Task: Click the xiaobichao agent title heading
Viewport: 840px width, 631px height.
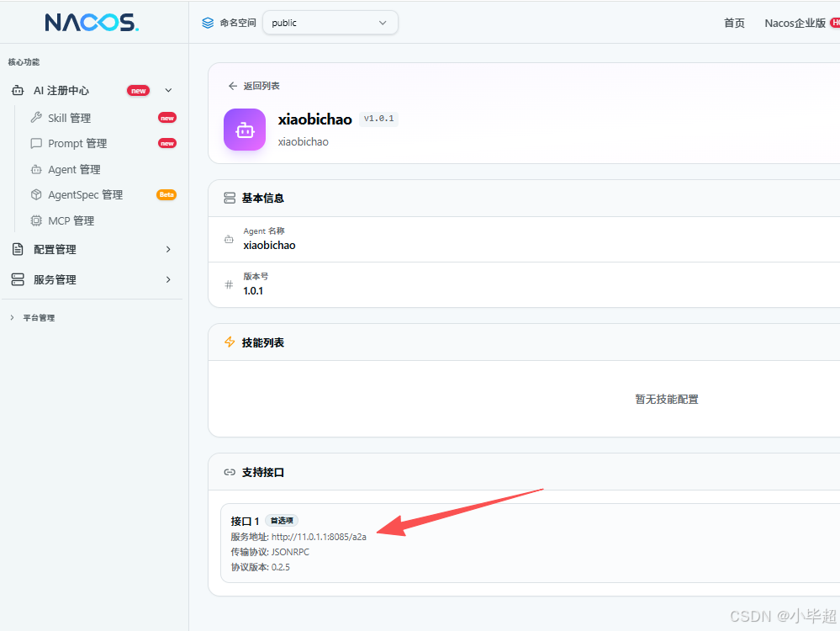Action: click(x=315, y=119)
